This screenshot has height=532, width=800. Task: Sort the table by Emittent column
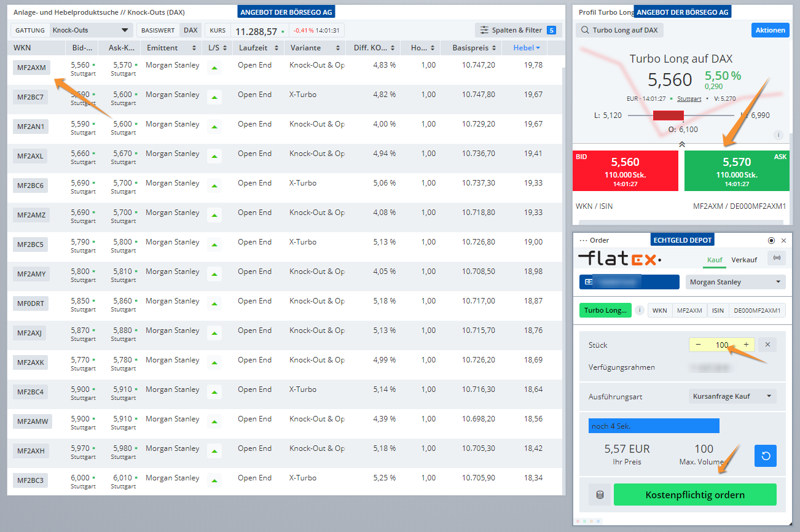pyautogui.click(x=171, y=48)
